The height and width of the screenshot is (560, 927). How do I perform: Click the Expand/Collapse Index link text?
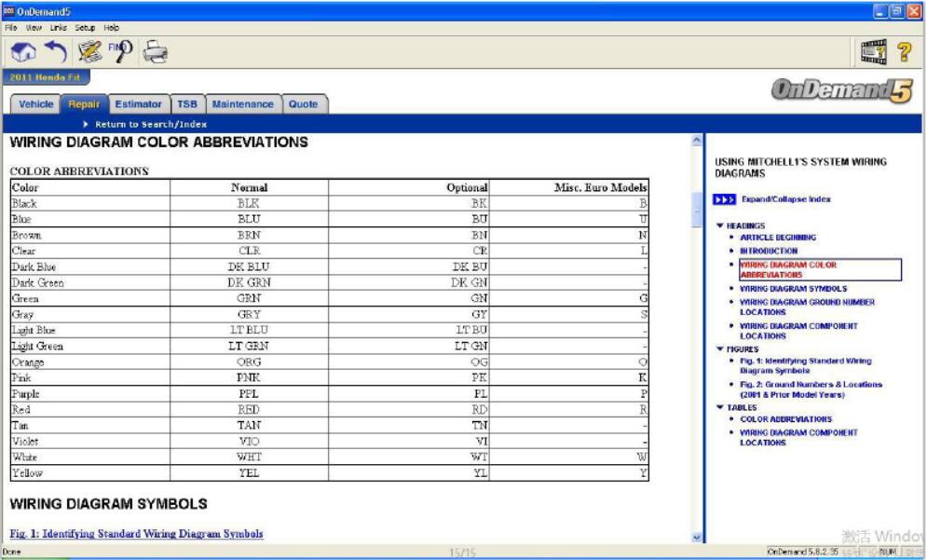pos(785,199)
